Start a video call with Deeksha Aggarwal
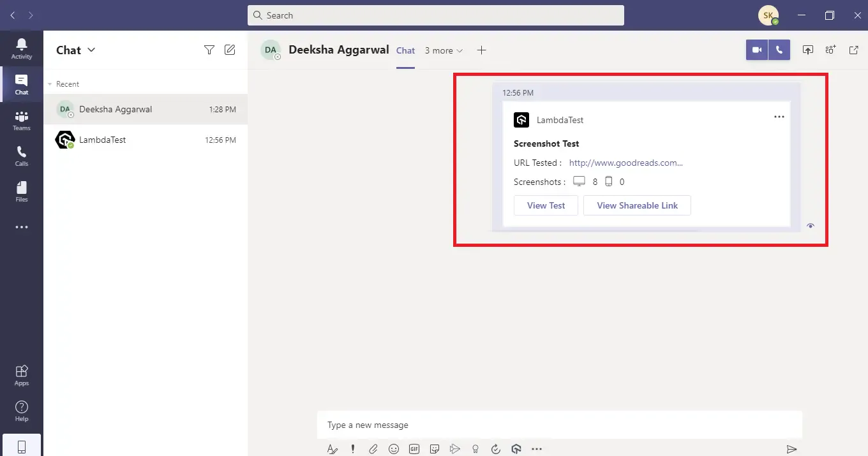This screenshot has width=868, height=456. click(x=756, y=50)
